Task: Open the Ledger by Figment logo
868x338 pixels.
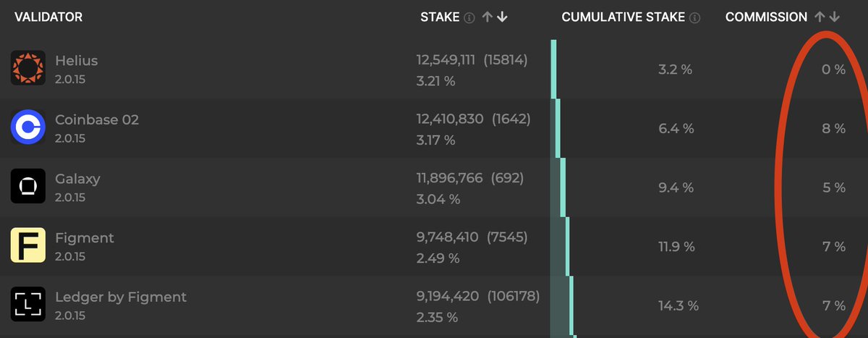Action: 28,305
